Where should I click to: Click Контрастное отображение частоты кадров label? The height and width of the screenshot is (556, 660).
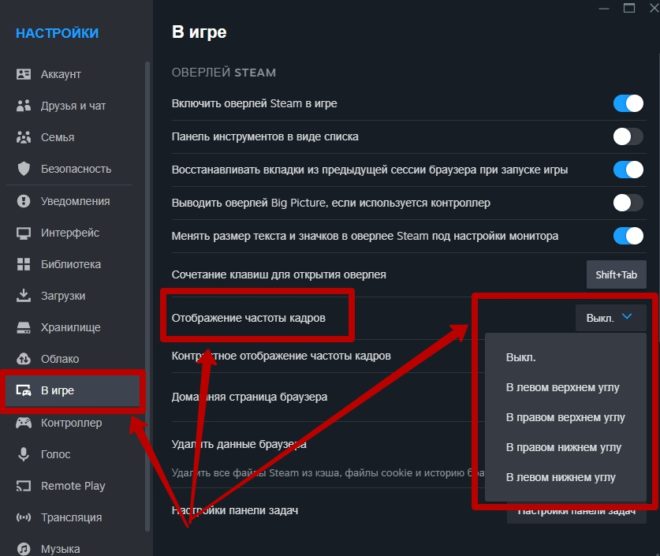point(281,356)
